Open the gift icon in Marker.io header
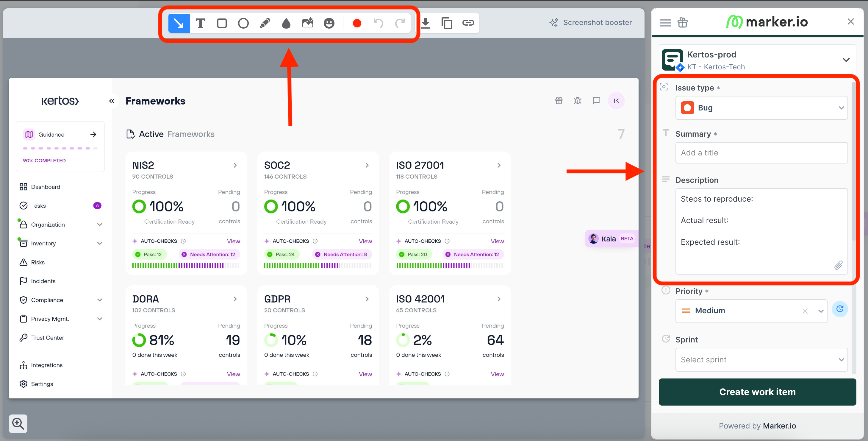 pos(682,23)
